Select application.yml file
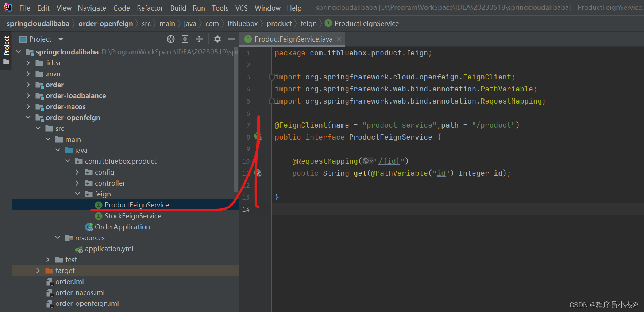Viewport: 644px width, 312px height. click(x=125, y=249)
